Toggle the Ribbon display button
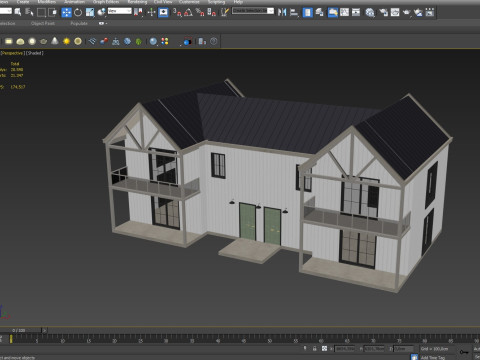 (333, 13)
